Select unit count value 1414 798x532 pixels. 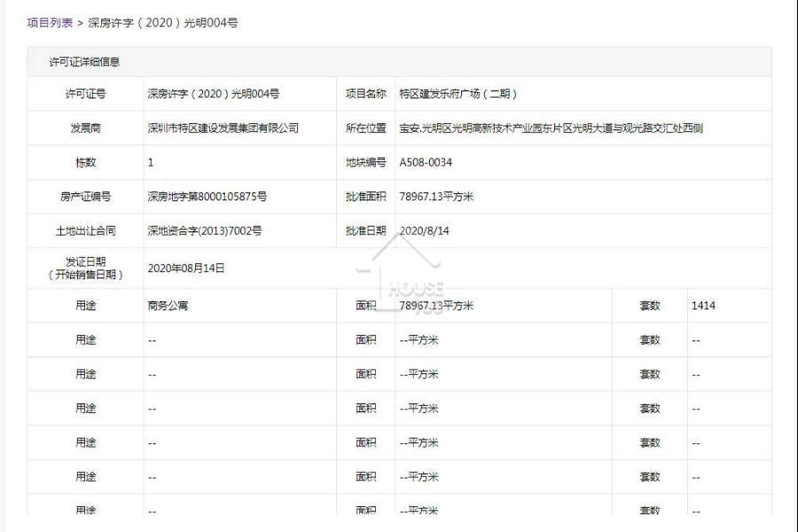(x=703, y=306)
